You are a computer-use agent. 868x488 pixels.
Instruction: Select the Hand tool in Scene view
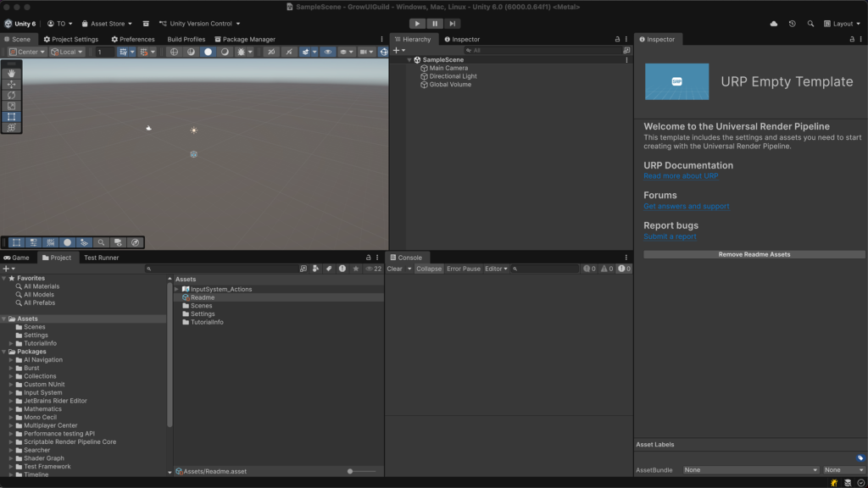point(12,74)
